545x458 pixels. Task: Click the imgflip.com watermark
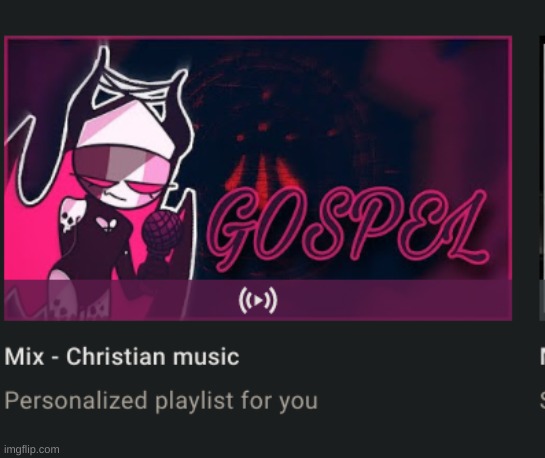(x=32, y=449)
